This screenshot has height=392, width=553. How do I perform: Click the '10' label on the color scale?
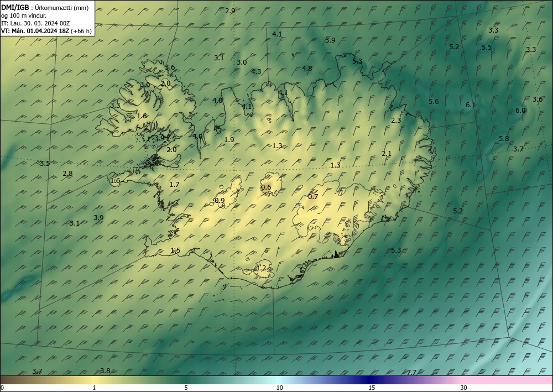click(x=279, y=388)
